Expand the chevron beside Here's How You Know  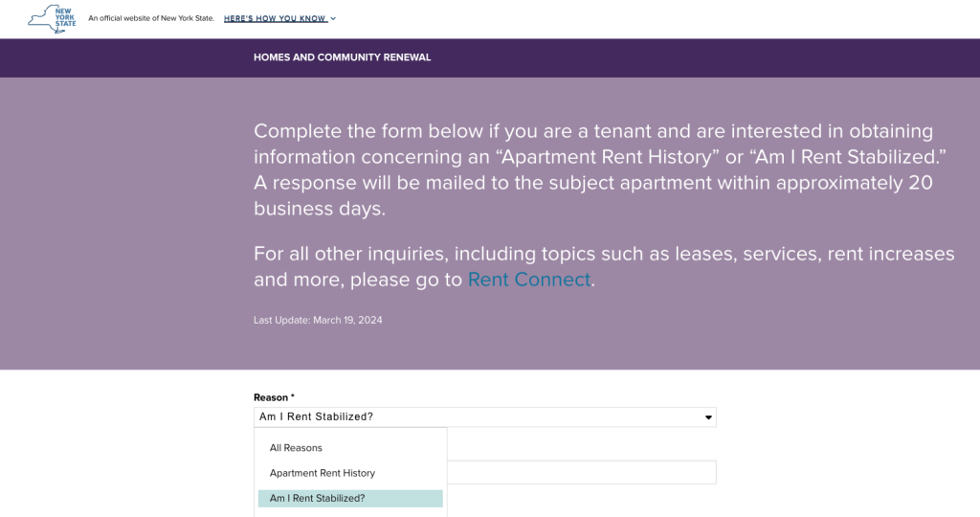[x=333, y=19]
